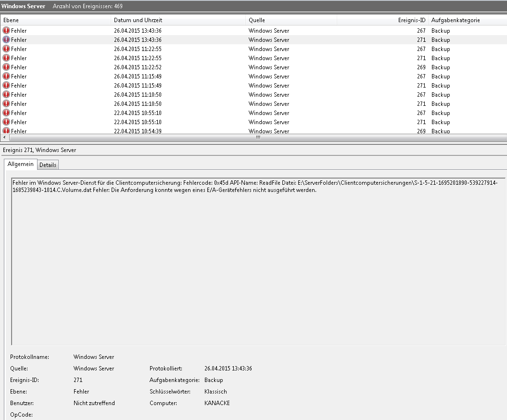Sort by Datum und Uhrzeit column
This screenshot has width=507, height=420.
178,20
